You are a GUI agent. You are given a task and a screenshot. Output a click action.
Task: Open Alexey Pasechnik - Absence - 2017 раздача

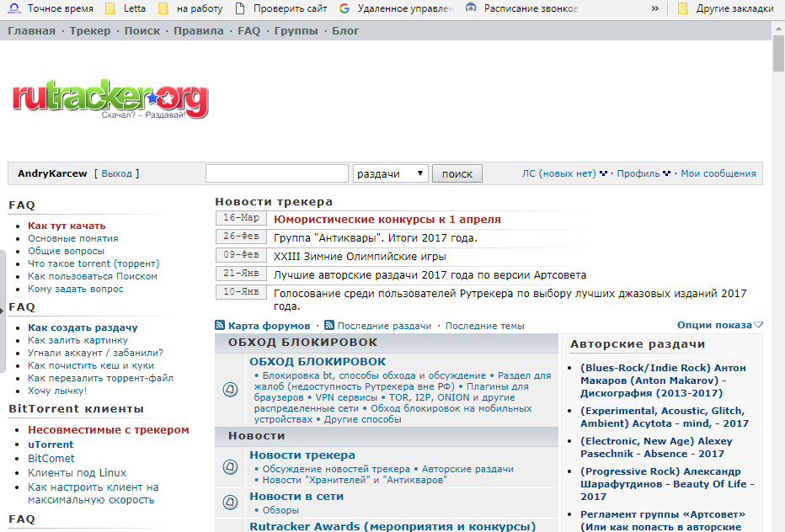coord(656,448)
